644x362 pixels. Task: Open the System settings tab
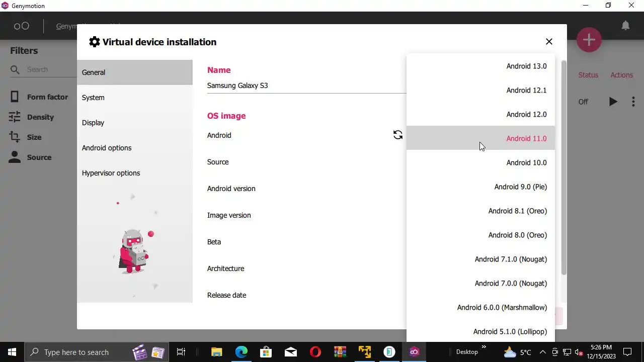[x=135, y=98]
